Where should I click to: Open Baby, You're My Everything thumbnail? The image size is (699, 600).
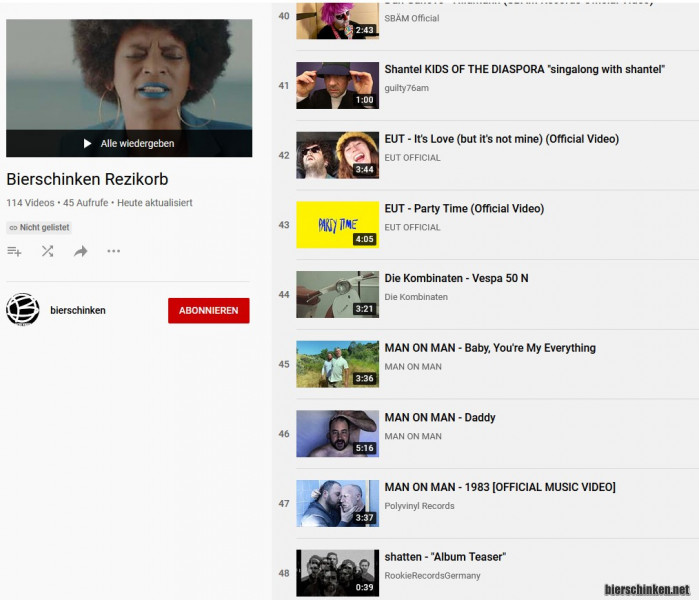point(337,364)
